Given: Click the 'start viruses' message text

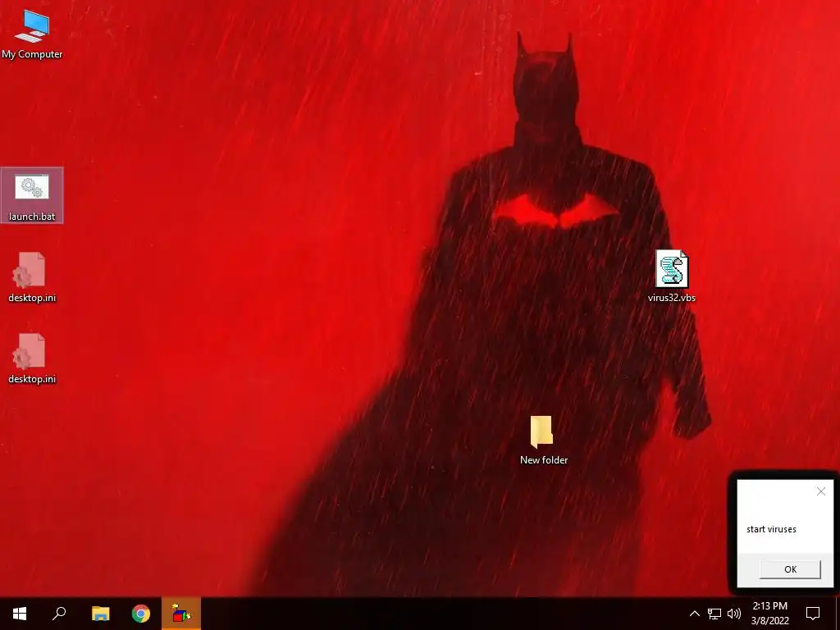Looking at the screenshot, I should [771, 529].
